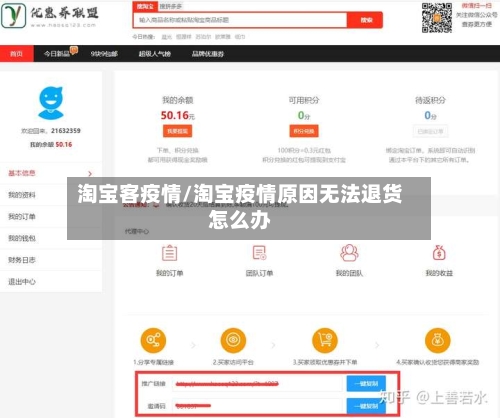The image size is (500, 418).
Task: Select the 搜淘宝 search tab
Action: pos(145,7)
